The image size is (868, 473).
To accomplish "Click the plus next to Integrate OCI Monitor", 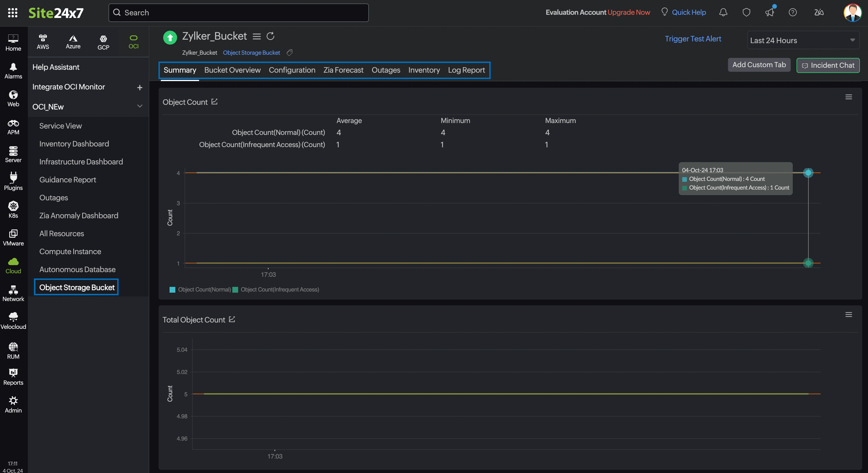I will (x=139, y=87).
